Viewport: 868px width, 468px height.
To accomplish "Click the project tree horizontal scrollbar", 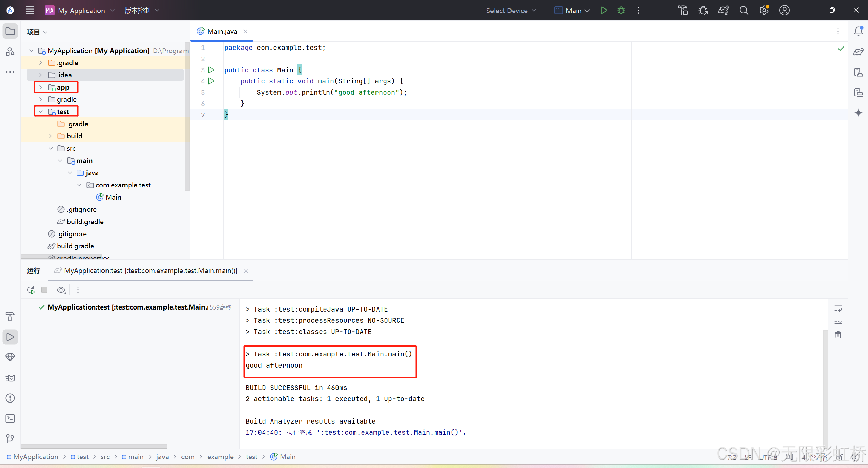I will (61, 256).
